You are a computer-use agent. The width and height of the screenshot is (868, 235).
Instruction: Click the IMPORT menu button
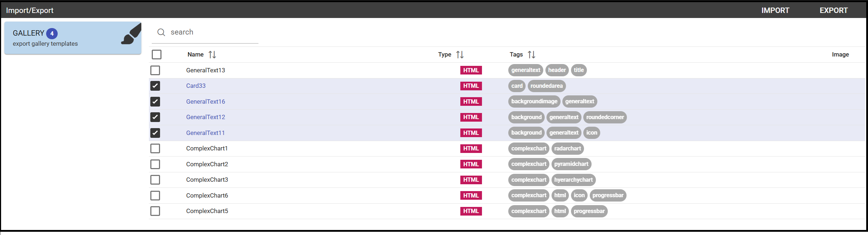click(x=775, y=10)
